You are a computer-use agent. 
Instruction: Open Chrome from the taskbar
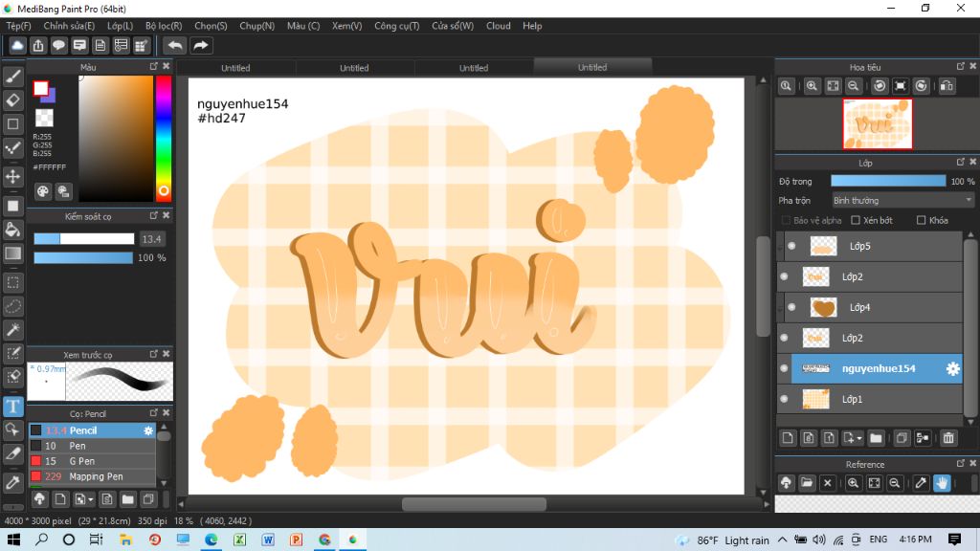click(x=324, y=540)
